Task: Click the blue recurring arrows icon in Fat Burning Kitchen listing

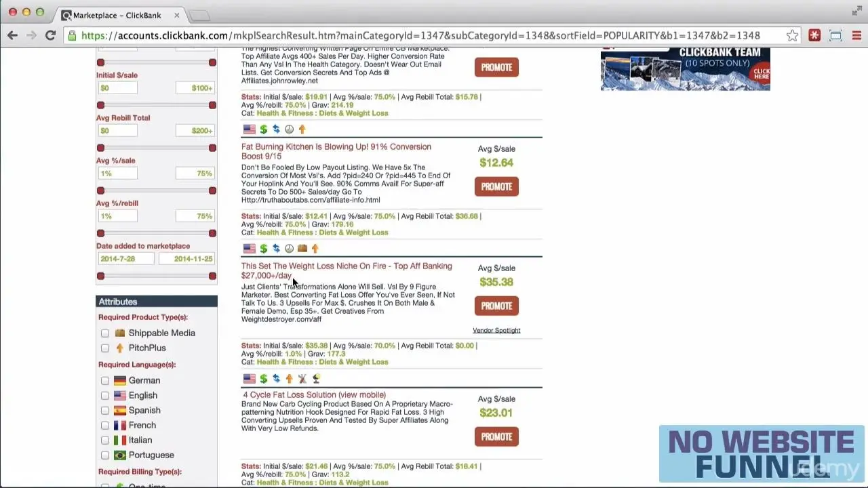Action: click(x=276, y=249)
